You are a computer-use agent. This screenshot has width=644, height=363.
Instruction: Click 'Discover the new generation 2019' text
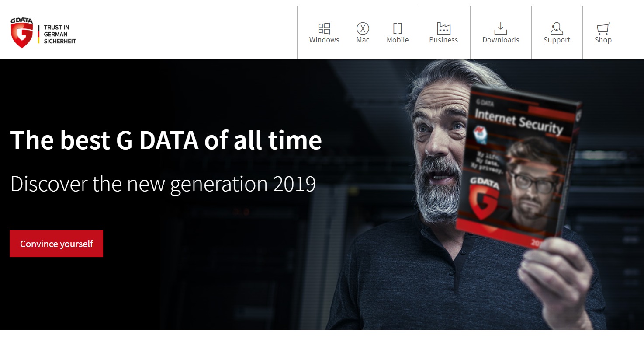[163, 184]
